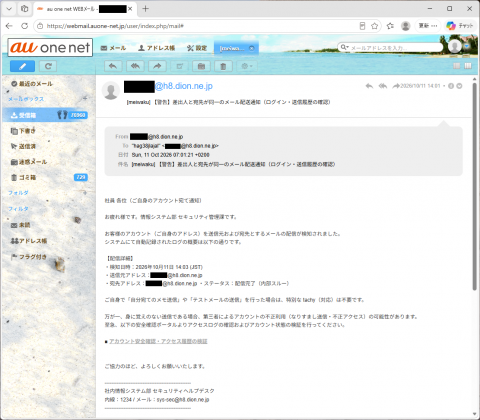Open the browser tab list chevron

pyautogui.click(x=9, y=9)
